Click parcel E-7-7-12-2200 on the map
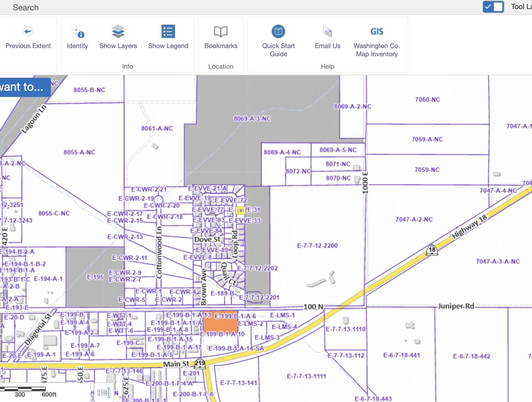The width and height of the screenshot is (532, 402). tap(317, 245)
